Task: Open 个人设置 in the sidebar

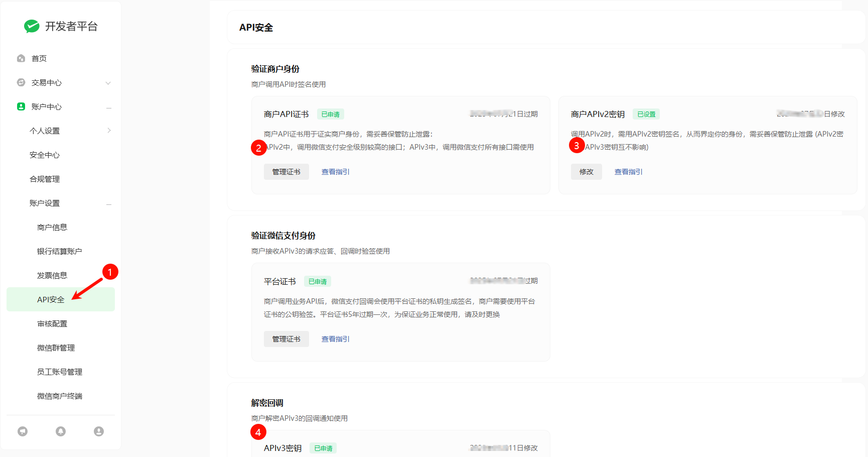Action: pyautogui.click(x=45, y=131)
